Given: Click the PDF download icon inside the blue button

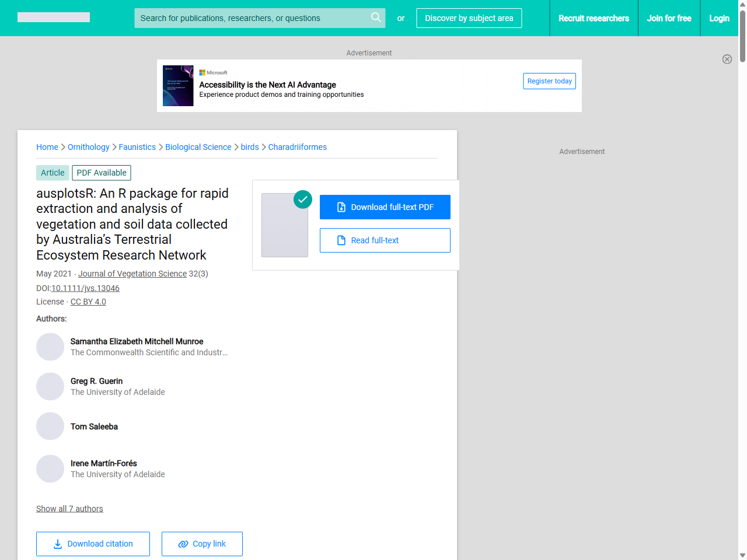Looking at the screenshot, I should pyautogui.click(x=340, y=207).
